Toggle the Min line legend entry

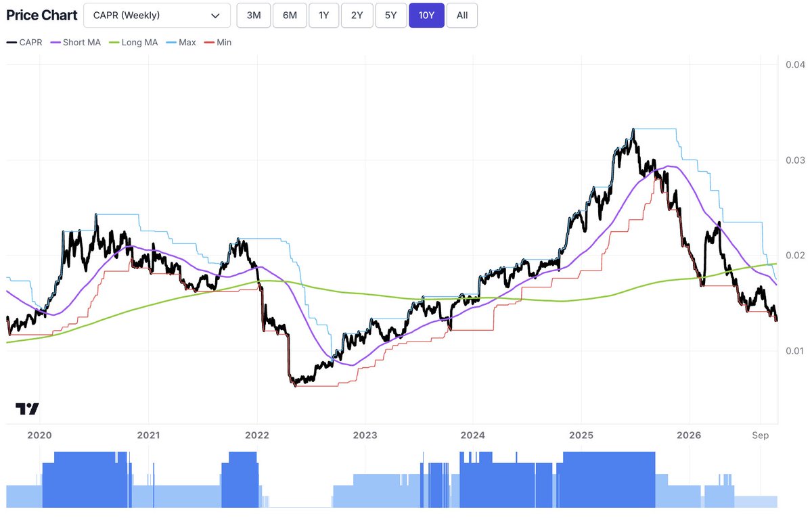217,43
